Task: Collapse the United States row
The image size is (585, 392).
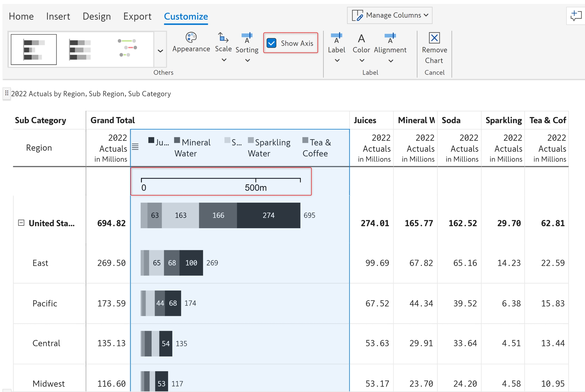Action: coord(21,223)
